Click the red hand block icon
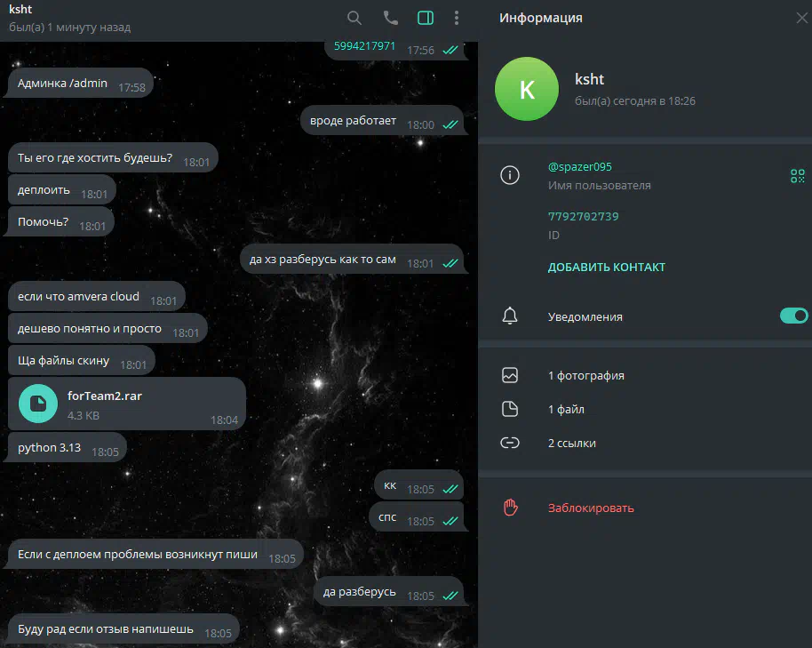Viewport: 812px width, 648px height. pyautogui.click(x=511, y=508)
